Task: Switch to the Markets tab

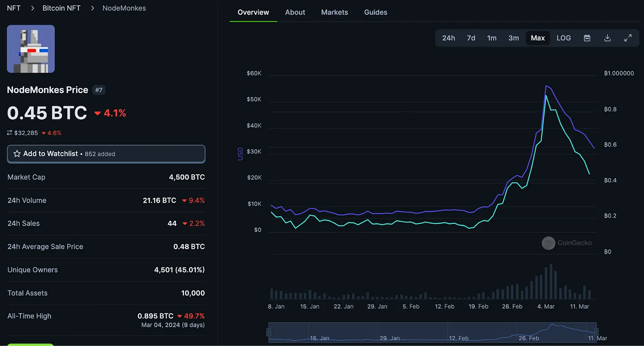Action: click(x=334, y=12)
